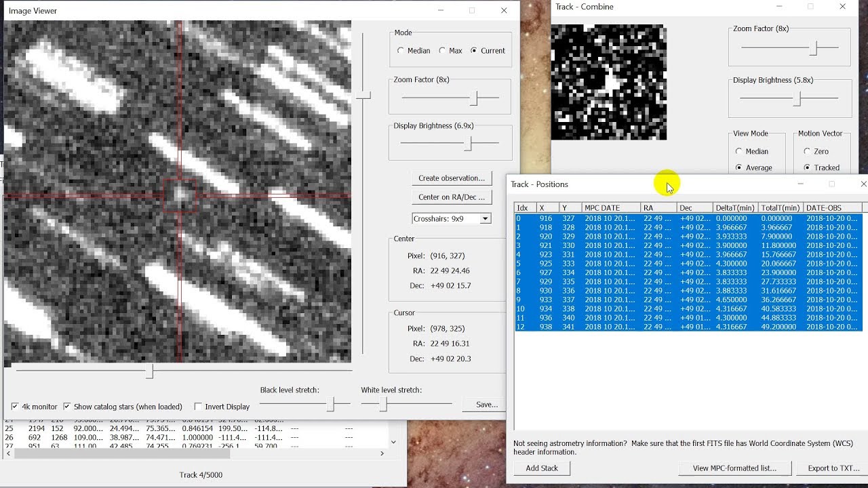Click the Add Stack button
This screenshot has height=488, width=868.
tap(541, 468)
